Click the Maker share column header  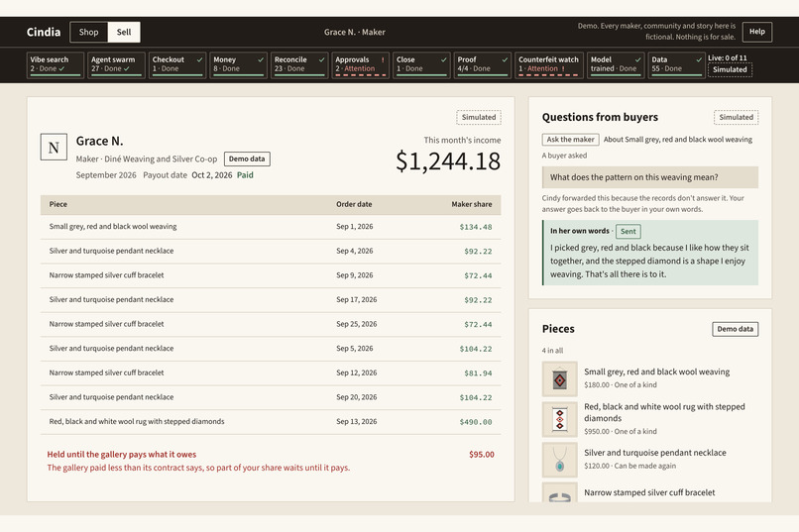[x=471, y=204]
